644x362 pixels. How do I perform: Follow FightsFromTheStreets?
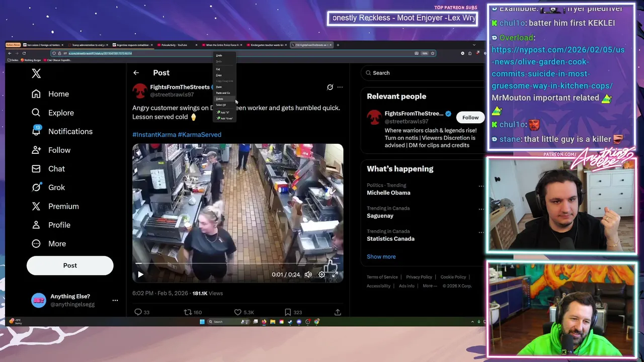(x=470, y=118)
